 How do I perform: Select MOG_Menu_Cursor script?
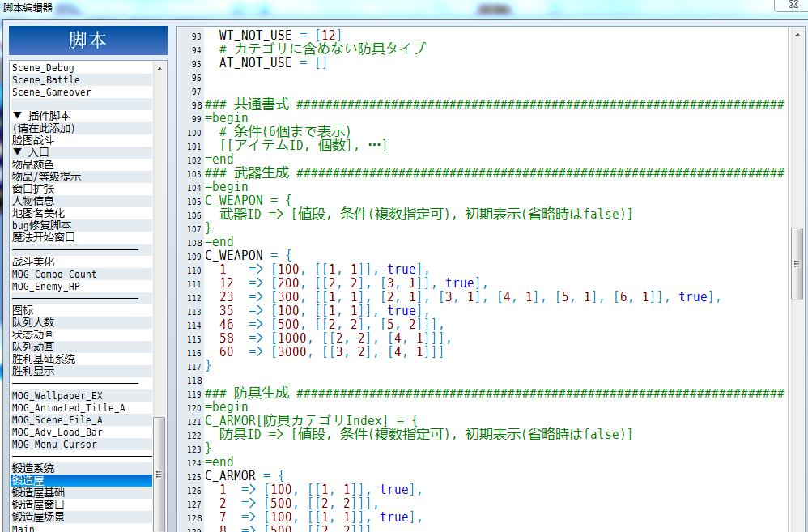coord(81,445)
